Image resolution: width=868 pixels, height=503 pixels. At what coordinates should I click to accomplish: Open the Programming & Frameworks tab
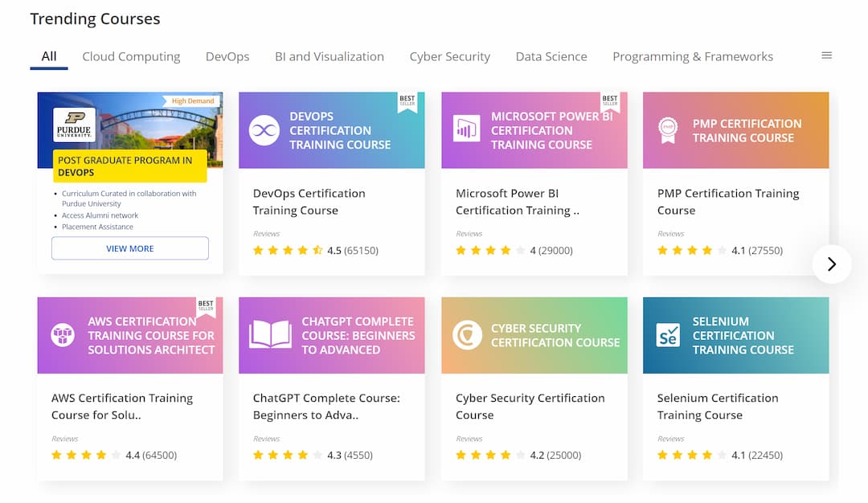693,56
